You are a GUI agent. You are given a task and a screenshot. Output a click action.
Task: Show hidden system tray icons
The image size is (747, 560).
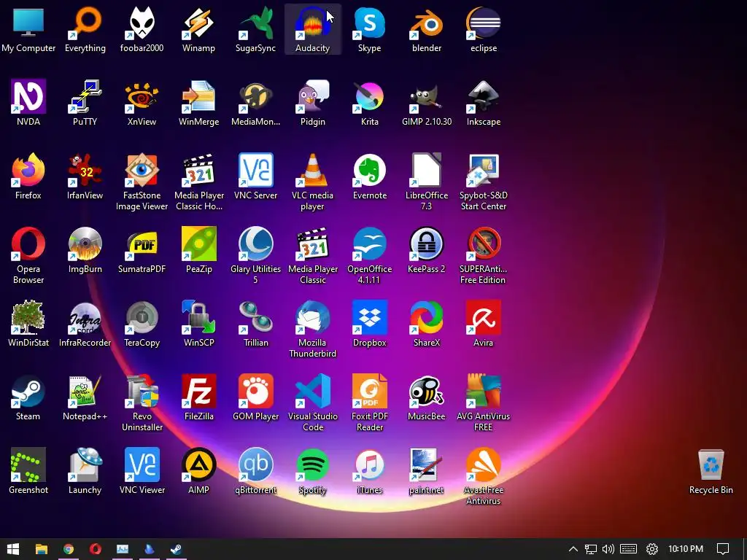(x=573, y=549)
